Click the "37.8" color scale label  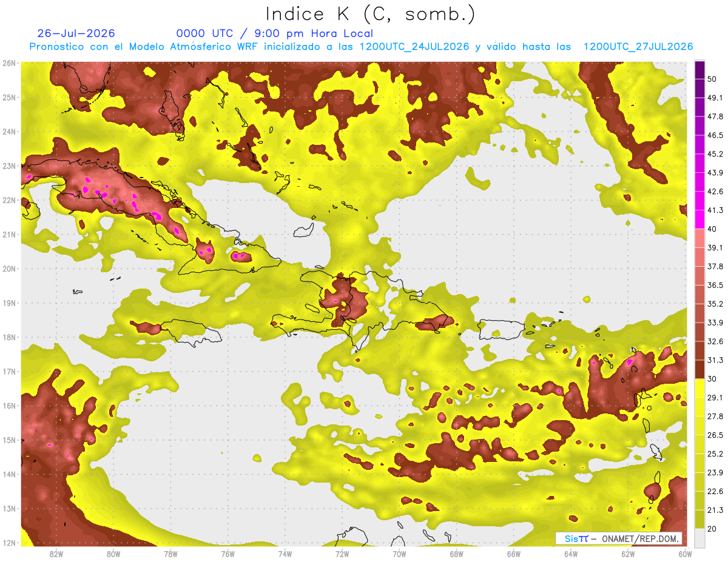coord(715,266)
